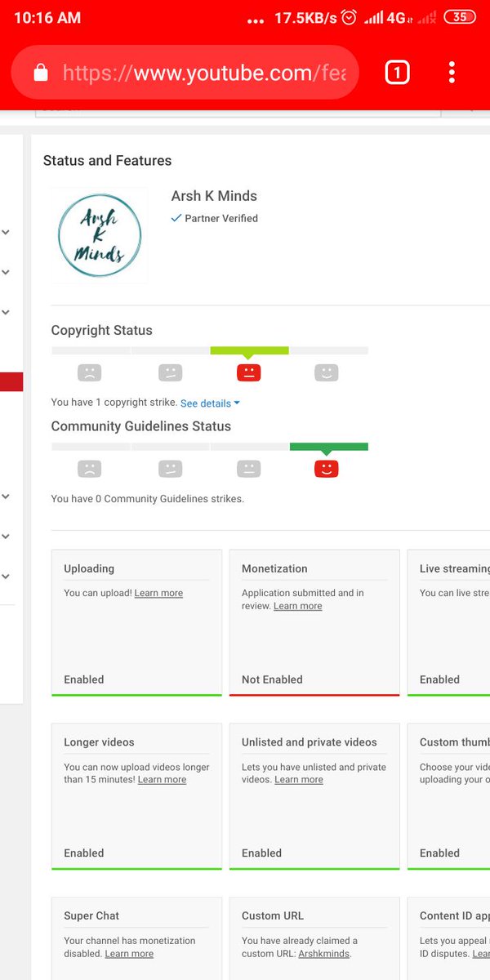
Task: Click Enabled status in Unlisted and private videos
Action: 262,853
